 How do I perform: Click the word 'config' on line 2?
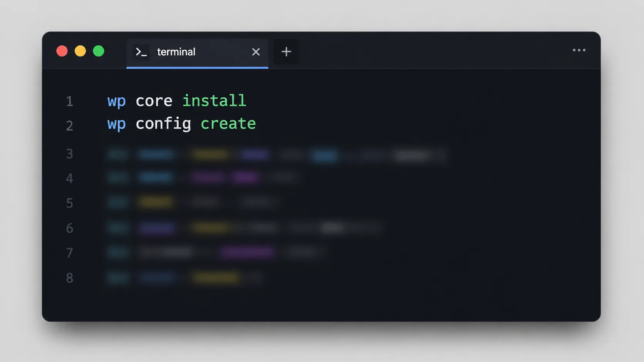click(163, 124)
